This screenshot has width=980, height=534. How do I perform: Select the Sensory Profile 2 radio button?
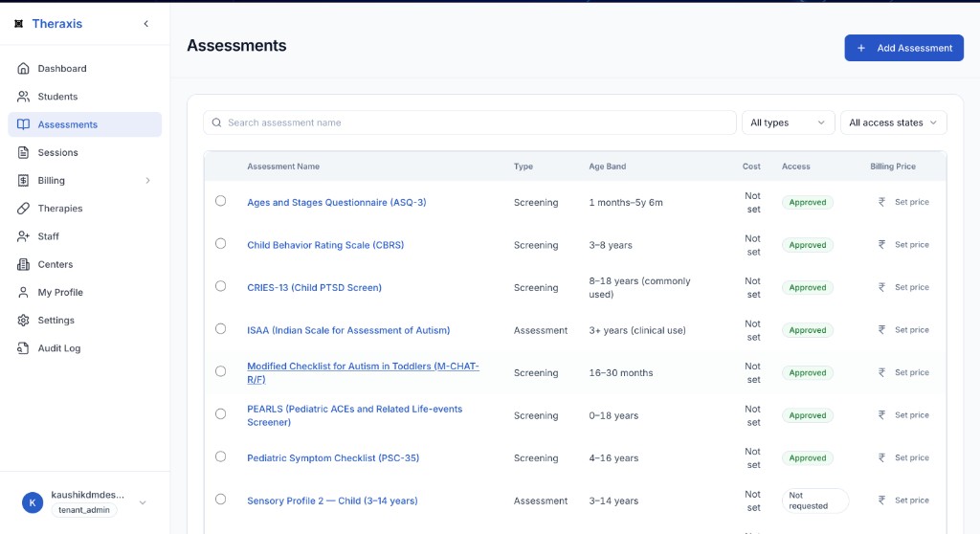(221, 499)
